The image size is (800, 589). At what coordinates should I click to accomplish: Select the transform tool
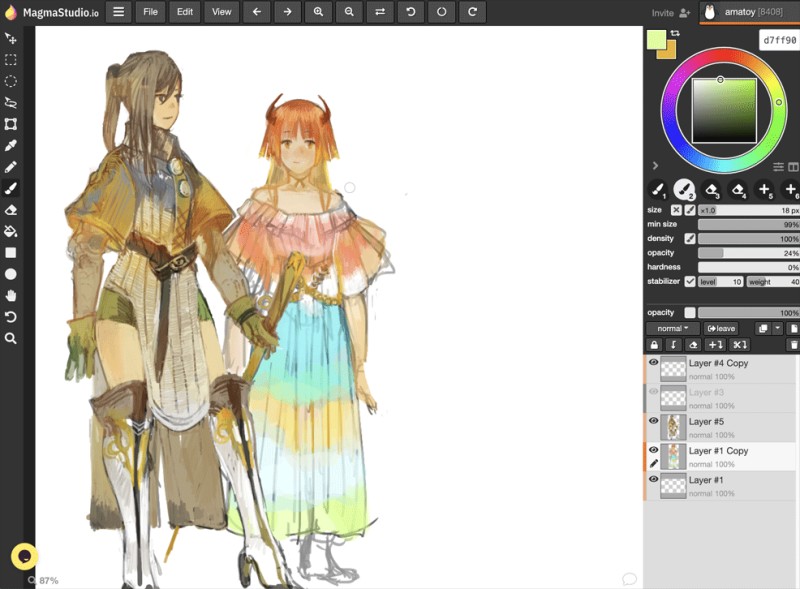click(11, 124)
